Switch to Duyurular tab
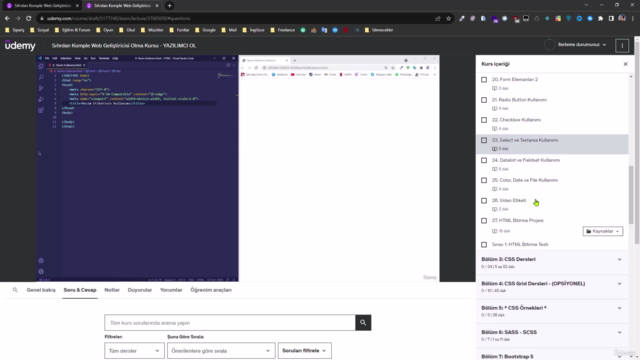This screenshot has width=640, height=360. (x=140, y=290)
